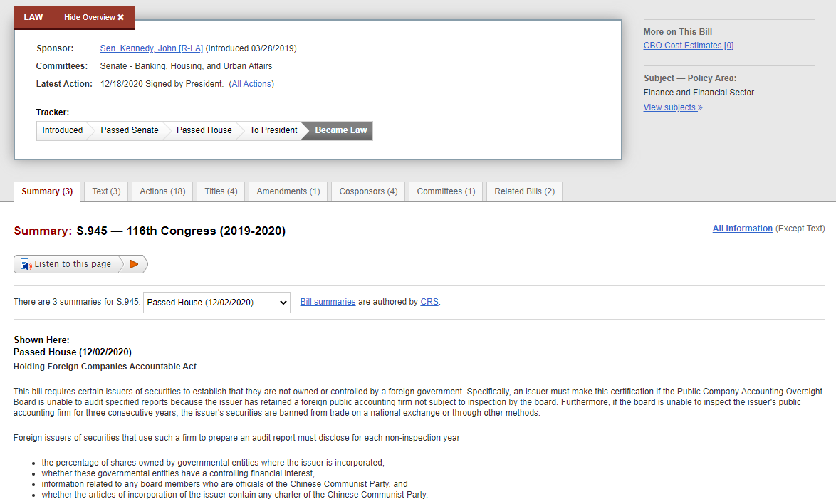The height and width of the screenshot is (504, 836).
Task: Open Related Bills (2) tab
Action: [524, 191]
